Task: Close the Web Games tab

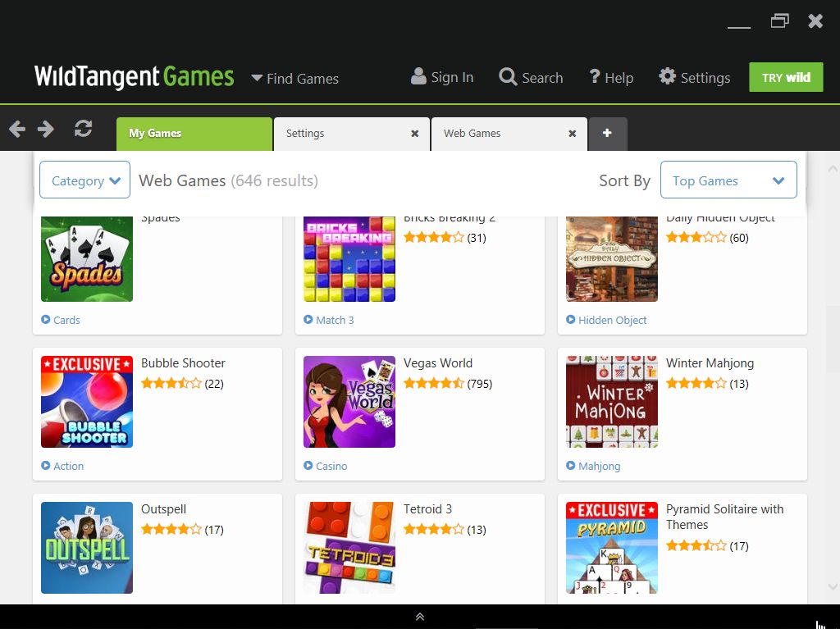Action: click(573, 134)
